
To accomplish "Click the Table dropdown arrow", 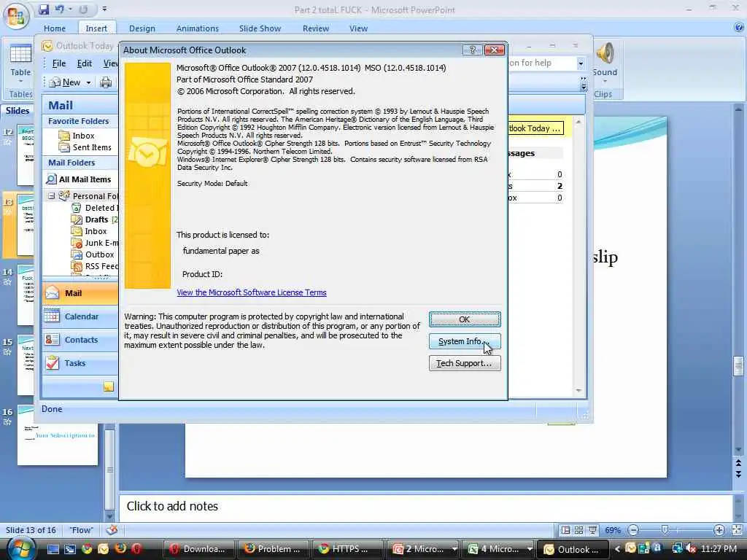I will pyautogui.click(x=20, y=82).
